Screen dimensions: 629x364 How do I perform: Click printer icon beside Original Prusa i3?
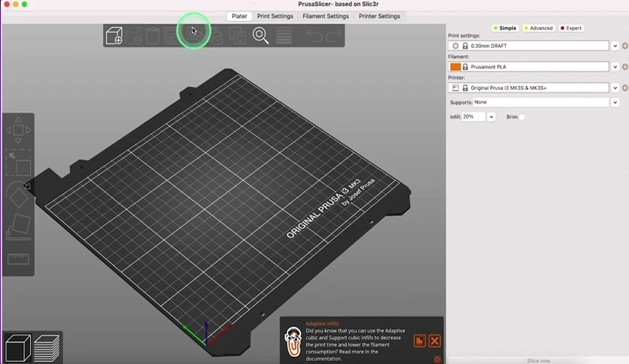tap(455, 87)
